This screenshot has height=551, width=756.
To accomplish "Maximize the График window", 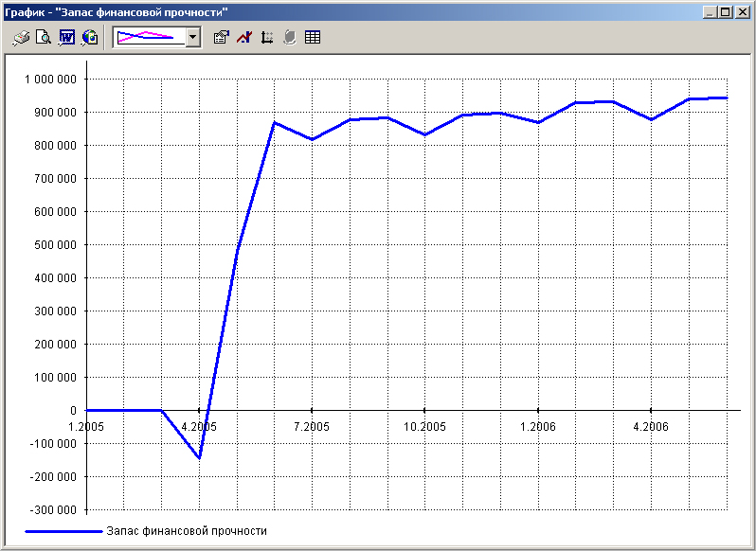I will point(725,12).
